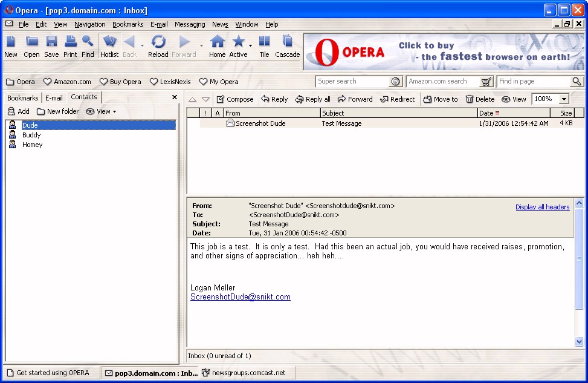
Task: Click Reply all in mail toolbar
Action: [313, 99]
